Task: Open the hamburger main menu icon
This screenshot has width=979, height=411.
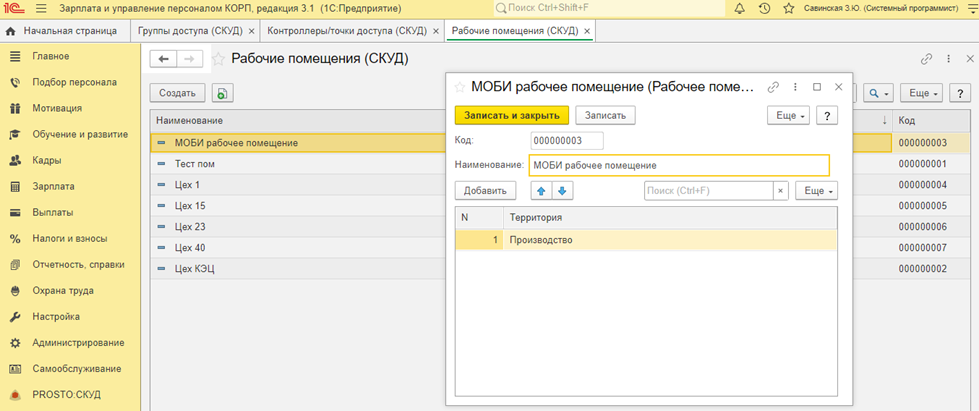Action: 41,9
